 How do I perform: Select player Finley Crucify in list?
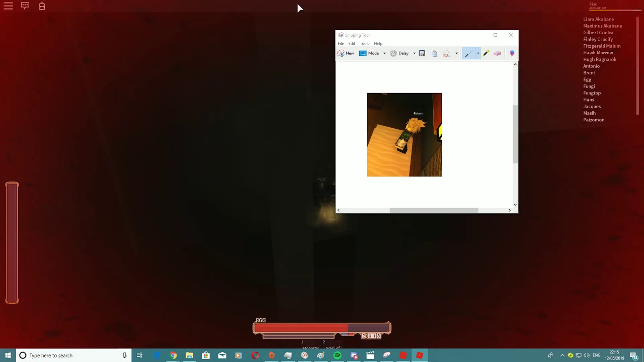point(598,39)
